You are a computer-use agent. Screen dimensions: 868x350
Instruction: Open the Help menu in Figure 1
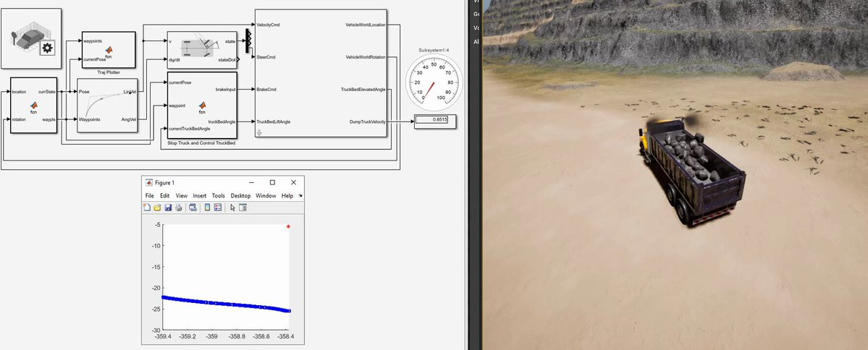coord(287,196)
